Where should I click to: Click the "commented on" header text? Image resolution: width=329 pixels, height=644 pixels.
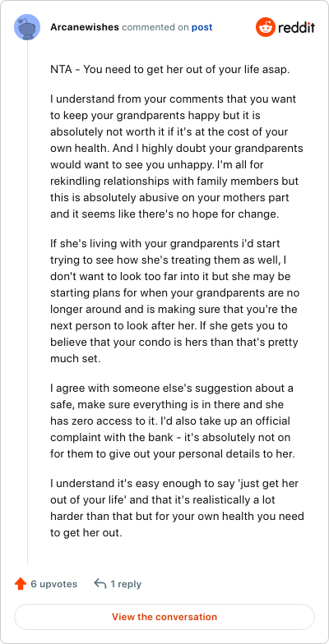(x=155, y=28)
